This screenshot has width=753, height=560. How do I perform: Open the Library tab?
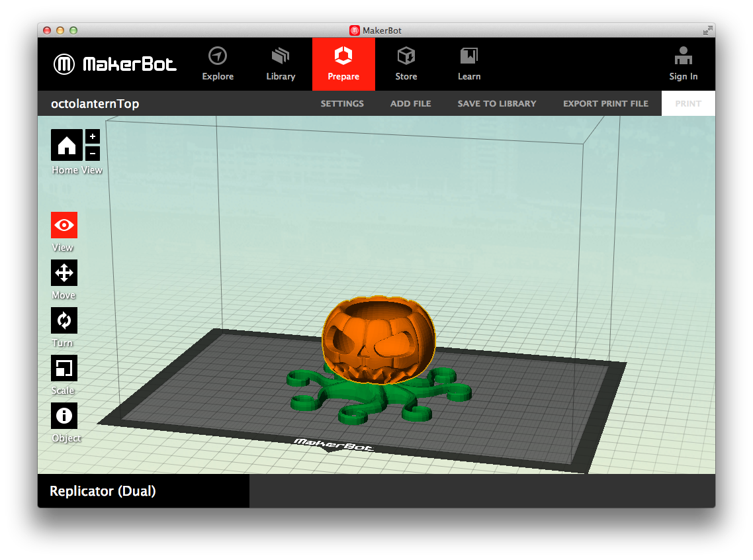tap(281, 64)
